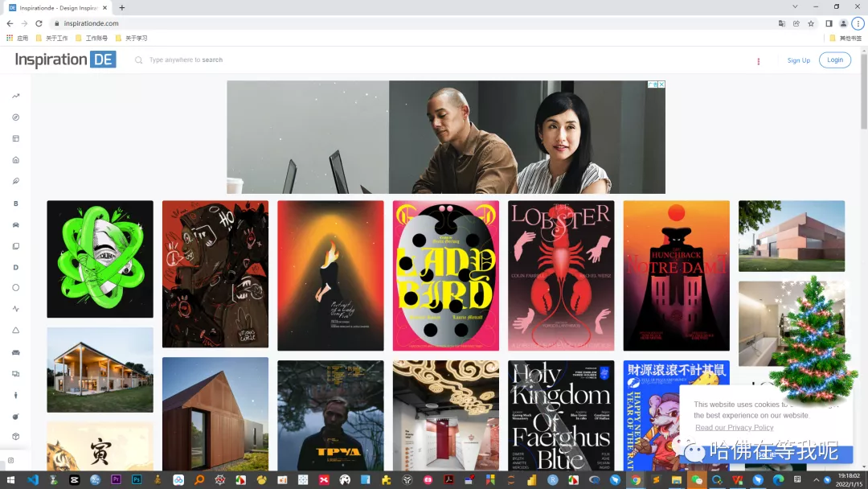Open the 关于学习 bookmarks folder
Viewport: 868px width, 489px height.
(x=132, y=39)
